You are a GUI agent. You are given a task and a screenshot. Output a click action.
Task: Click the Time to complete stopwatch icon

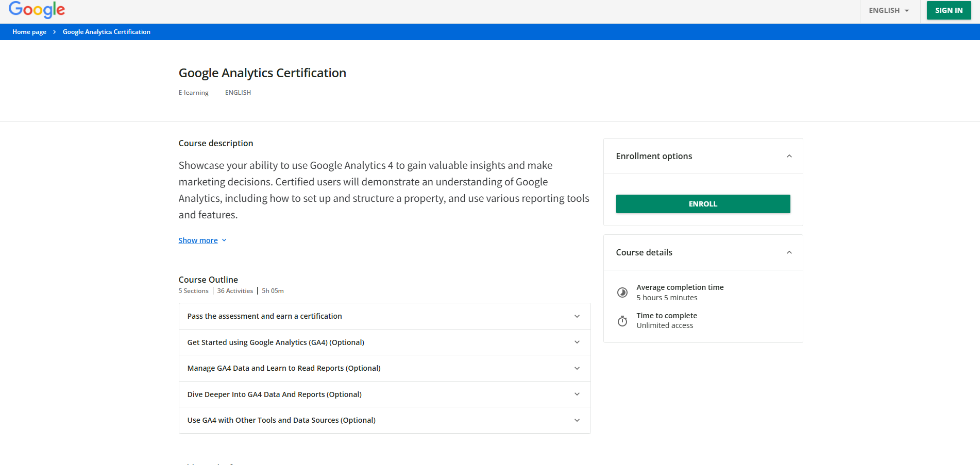[x=622, y=321]
